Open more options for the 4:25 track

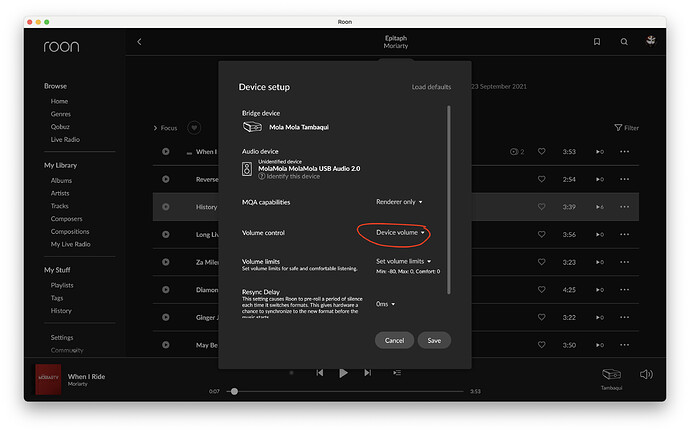624,289
